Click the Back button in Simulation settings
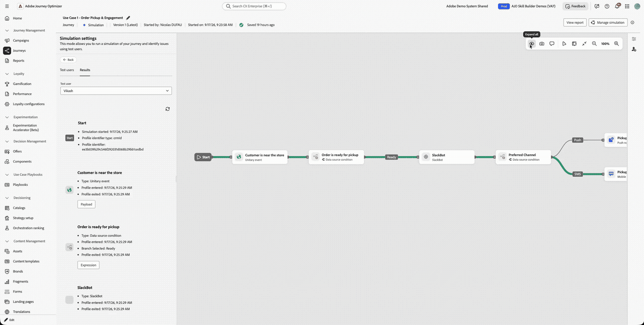The height and width of the screenshot is (325, 644). coord(68,59)
